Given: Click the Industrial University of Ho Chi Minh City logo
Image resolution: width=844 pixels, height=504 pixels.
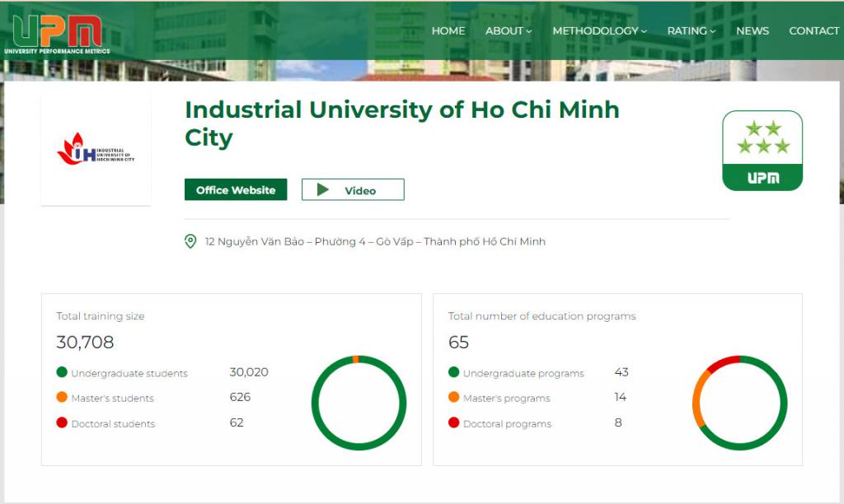Looking at the screenshot, I should 96,149.
